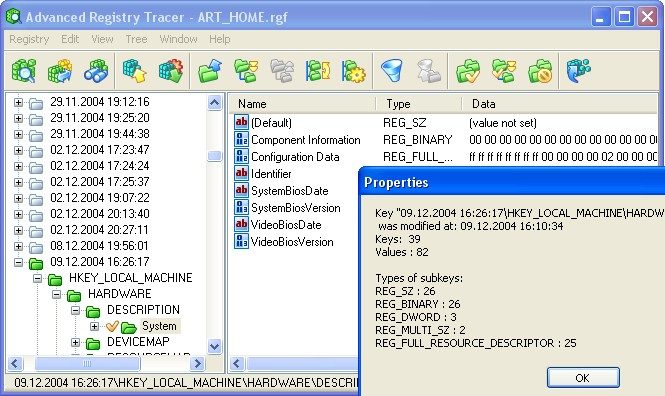Click the tree pane scroll down arrow
The image size is (665, 396).
click(215, 346)
